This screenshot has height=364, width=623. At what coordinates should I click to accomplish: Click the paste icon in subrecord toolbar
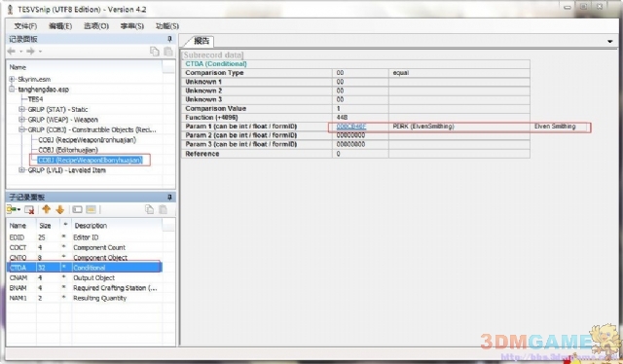pyautogui.click(x=163, y=209)
